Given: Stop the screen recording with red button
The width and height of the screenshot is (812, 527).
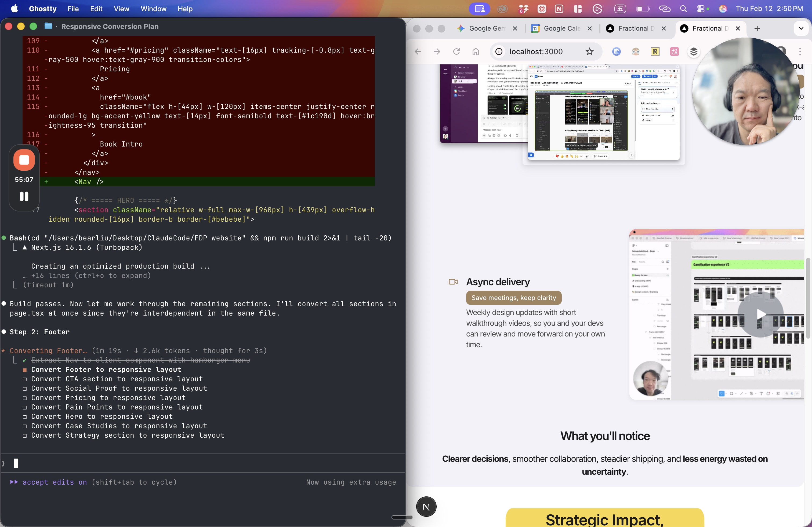Looking at the screenshot, I should tap(24, 160).
